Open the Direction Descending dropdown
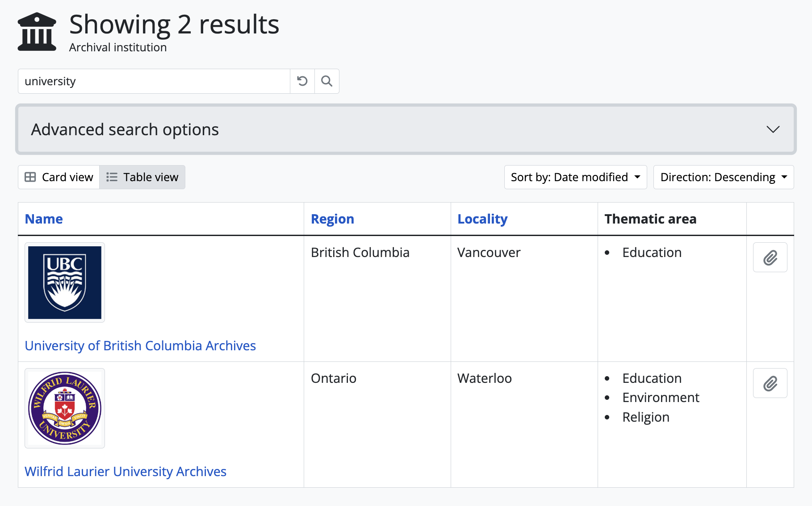This screenshot has width=812, height=506. (x=723, y=177)
